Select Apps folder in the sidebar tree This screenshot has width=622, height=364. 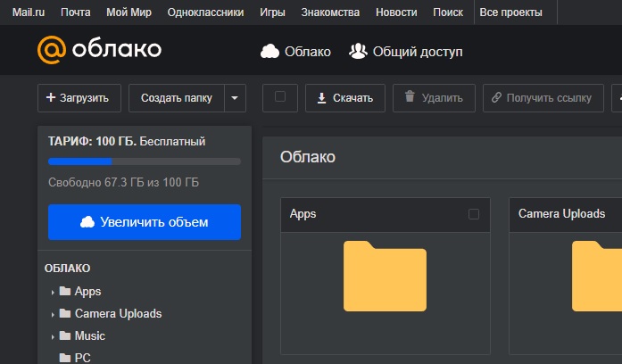[87, 292]
